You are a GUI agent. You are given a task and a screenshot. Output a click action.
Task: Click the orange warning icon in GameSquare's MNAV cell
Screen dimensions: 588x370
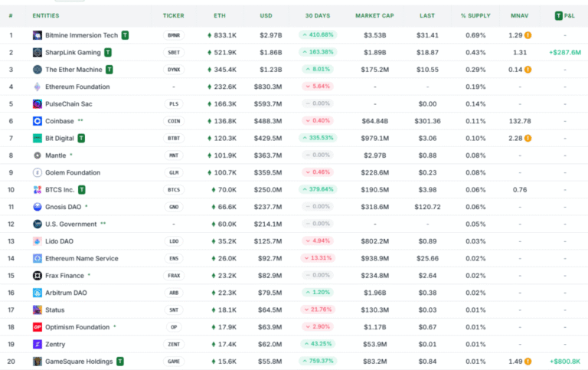pyautogui.click(x=528, y=362)
